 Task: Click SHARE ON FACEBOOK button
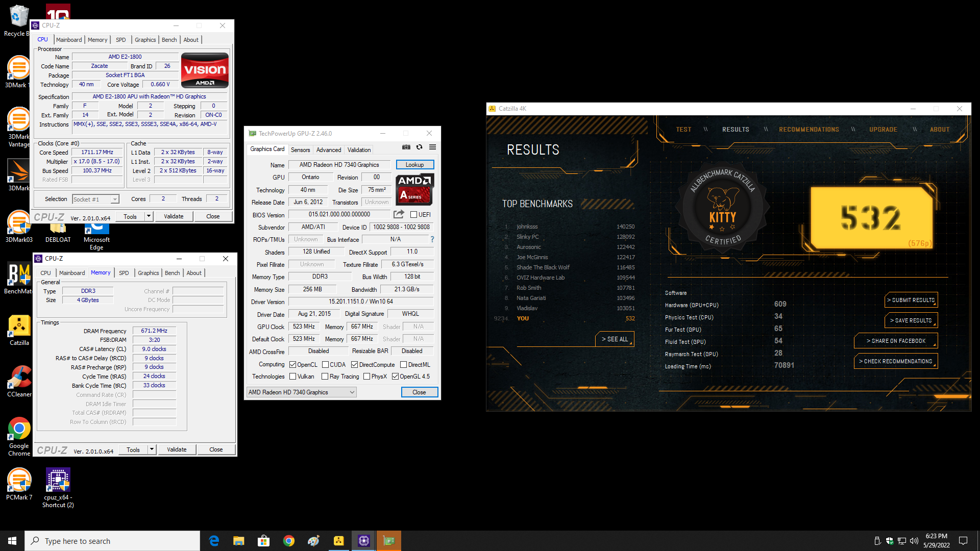point(896,341)
